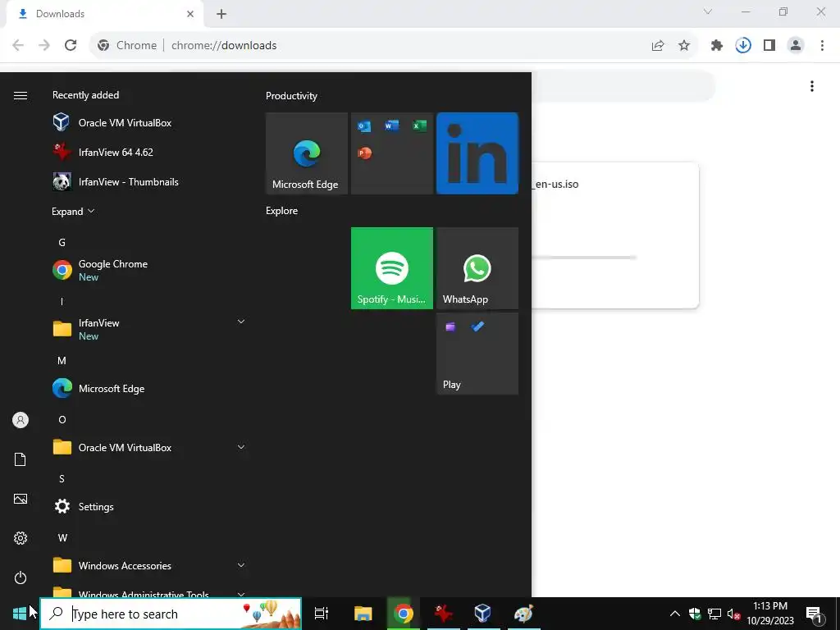Open the Downloads page more actions menu
Image resolution: width=840 pixels, height=630 pixels.
812,86
